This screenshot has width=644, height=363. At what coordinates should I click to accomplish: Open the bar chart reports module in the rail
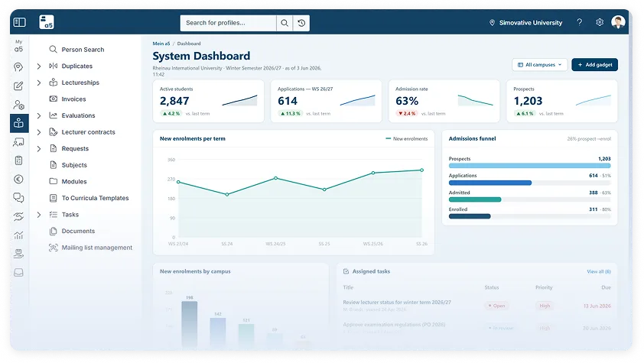click(18, 235)
